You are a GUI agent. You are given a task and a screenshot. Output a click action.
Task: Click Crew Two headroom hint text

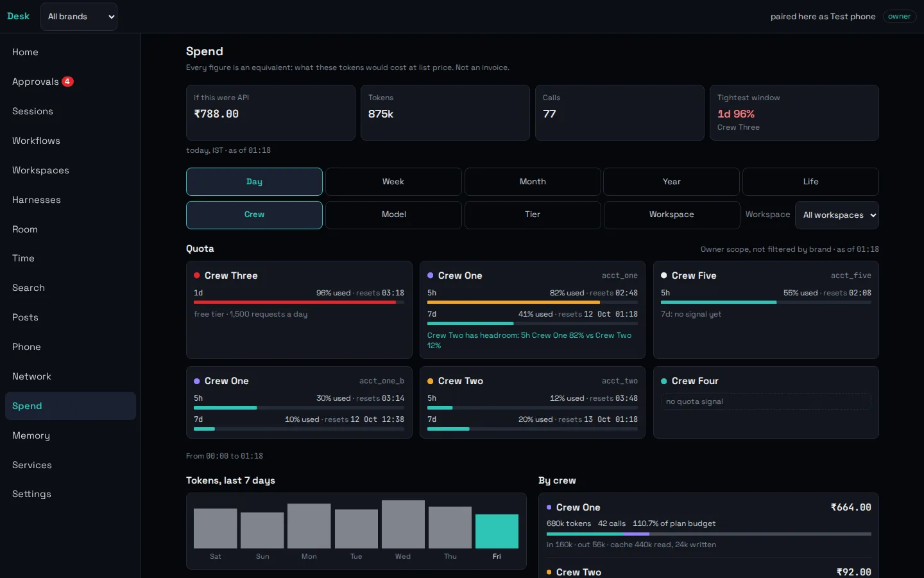pos(529,340)
